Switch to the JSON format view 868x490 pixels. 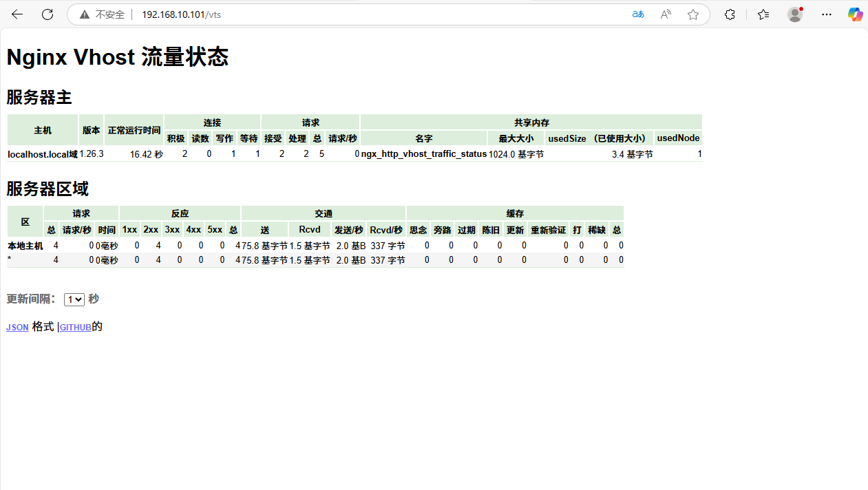(x=17, y=327)
